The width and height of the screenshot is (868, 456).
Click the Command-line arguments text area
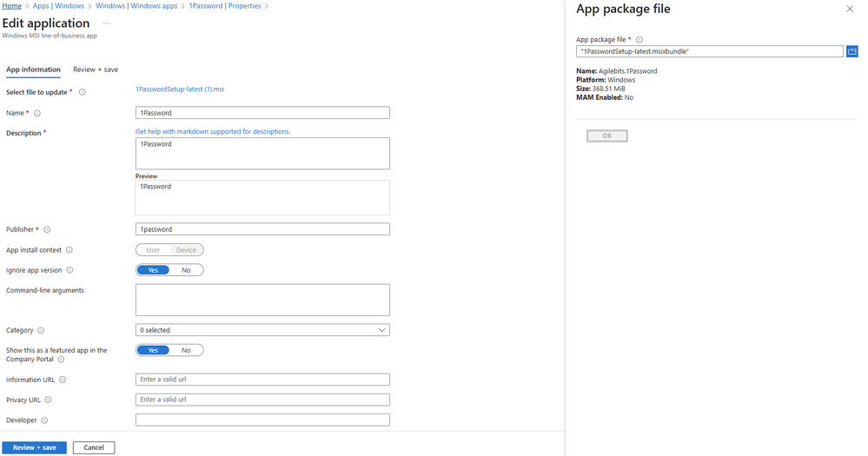tap(262, 300)
